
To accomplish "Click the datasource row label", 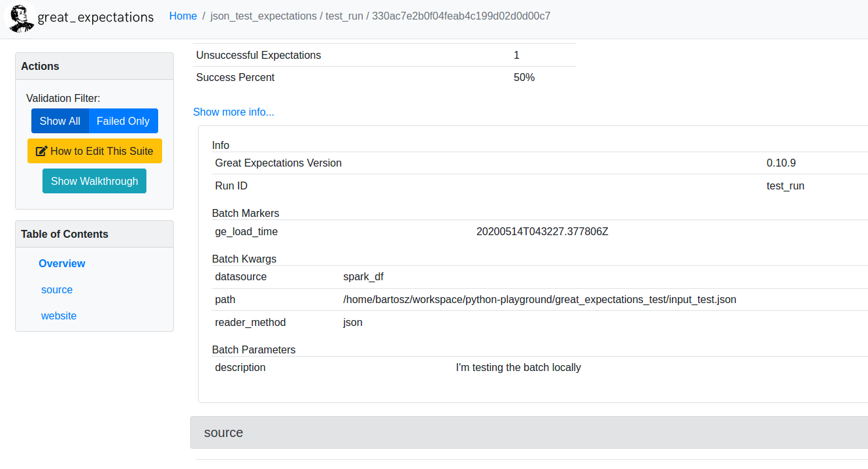I will (x=241, y=276).
